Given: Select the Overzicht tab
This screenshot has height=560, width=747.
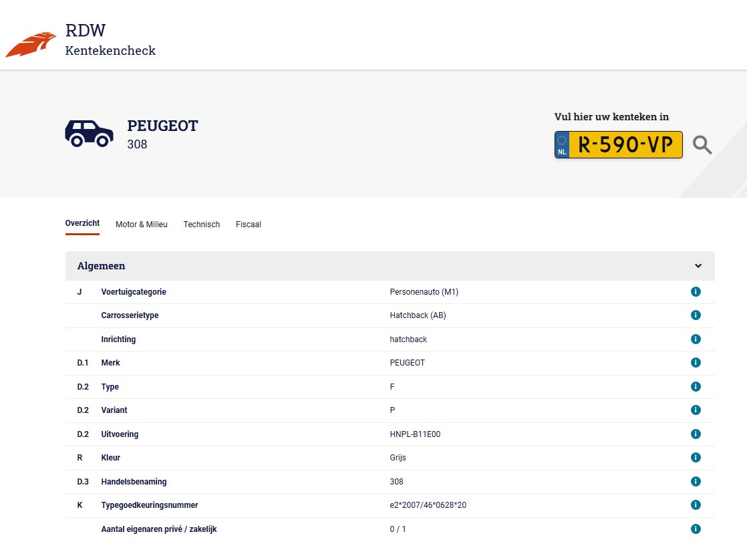Looking at the screenshot, I should pyautogui.click(x=82, y=223).
